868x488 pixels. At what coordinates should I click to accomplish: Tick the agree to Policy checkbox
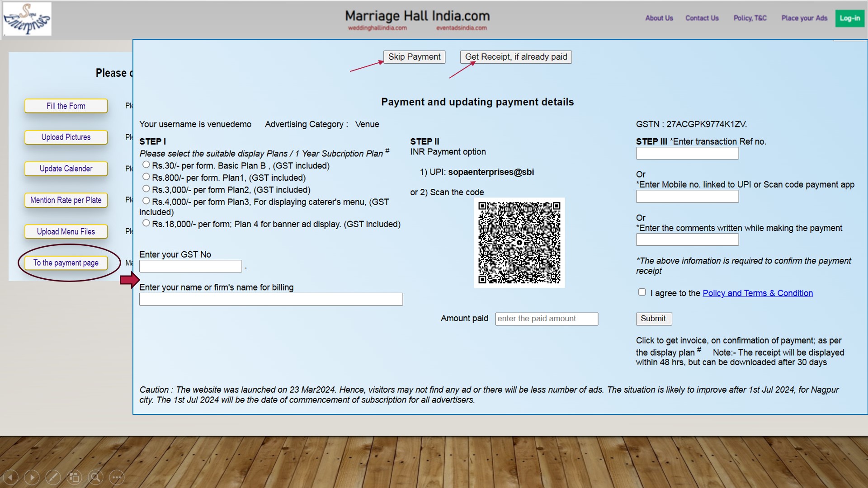[x=642, y=292]
